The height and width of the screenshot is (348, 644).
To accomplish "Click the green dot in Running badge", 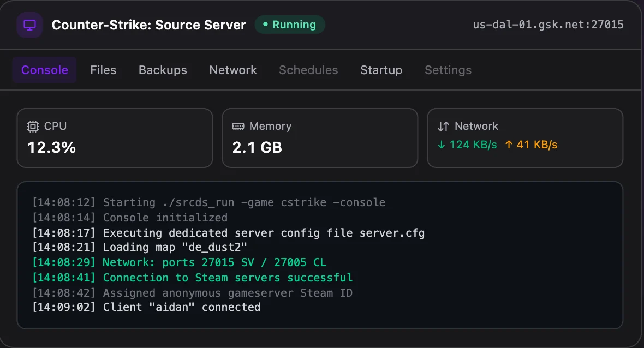I will (265, 25).
